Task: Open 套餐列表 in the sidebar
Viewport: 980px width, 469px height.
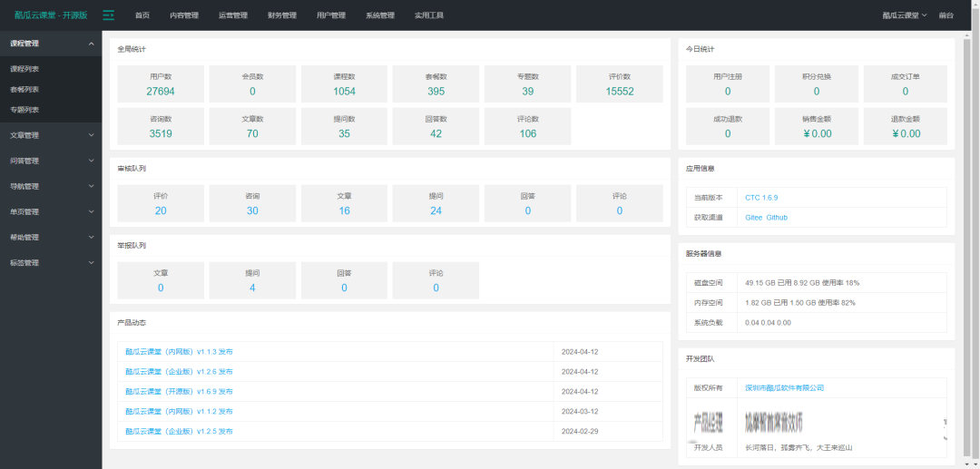Action: tap(24, 89)
